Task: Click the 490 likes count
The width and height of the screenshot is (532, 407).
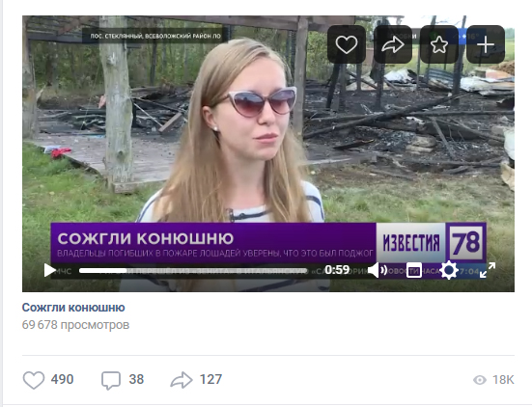Action: [x=62, y=379]
